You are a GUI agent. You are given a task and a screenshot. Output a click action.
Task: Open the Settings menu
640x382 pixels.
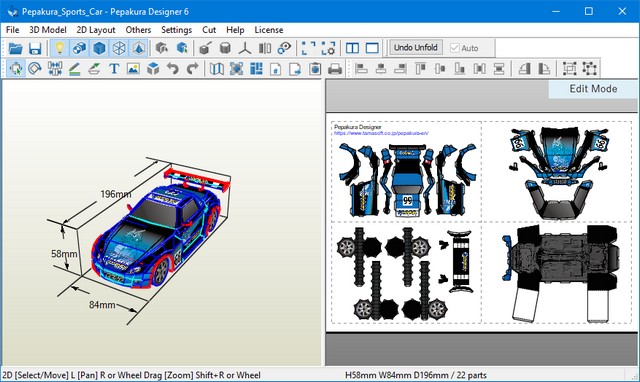click(176, 30)
